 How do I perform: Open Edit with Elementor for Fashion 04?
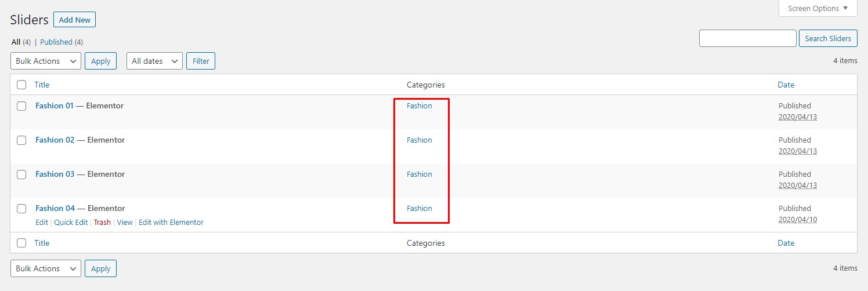coord(171,222)
